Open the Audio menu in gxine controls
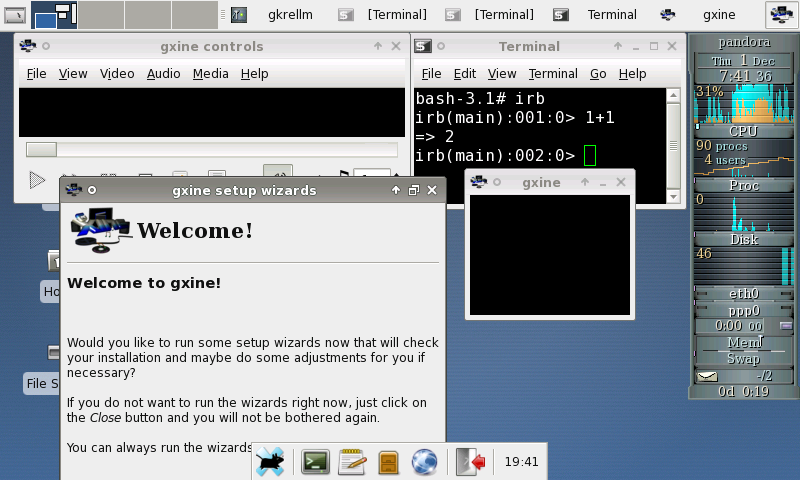Viewport: 800px width, 480px height. pos(163,73)
